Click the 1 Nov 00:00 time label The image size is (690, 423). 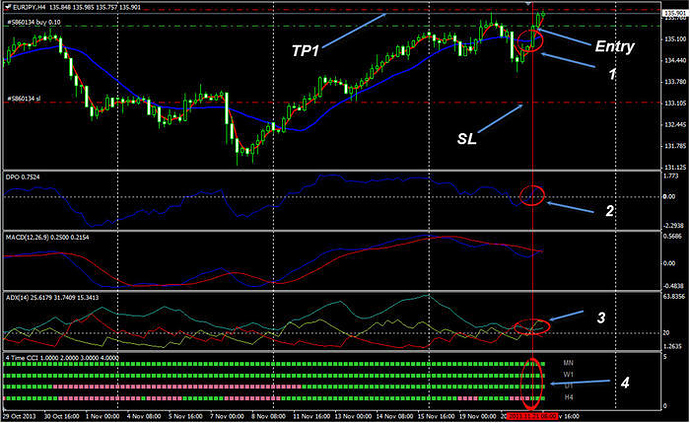pos(103,416)
